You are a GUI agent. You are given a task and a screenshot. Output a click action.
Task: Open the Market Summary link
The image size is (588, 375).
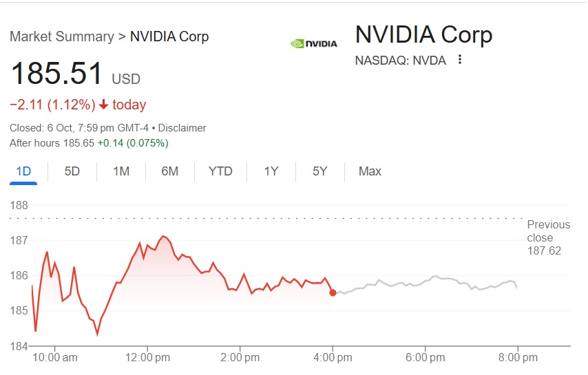[61, 36]
